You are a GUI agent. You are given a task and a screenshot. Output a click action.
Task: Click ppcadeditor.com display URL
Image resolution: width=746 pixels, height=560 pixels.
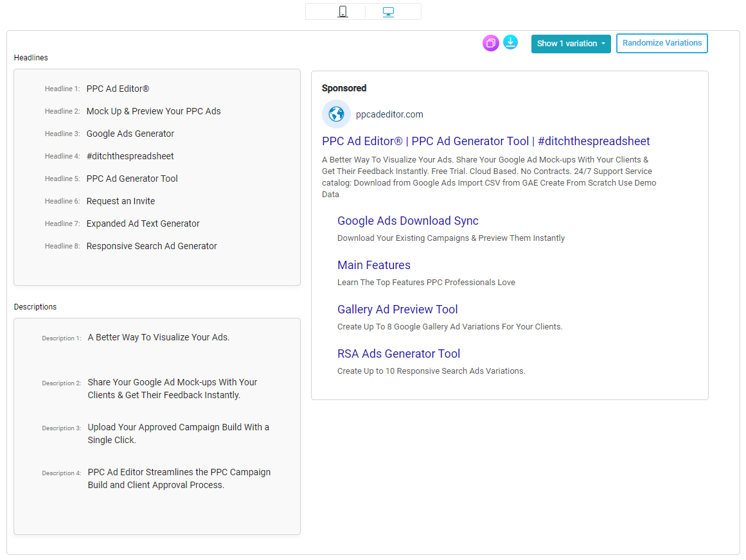pos(389,114)
